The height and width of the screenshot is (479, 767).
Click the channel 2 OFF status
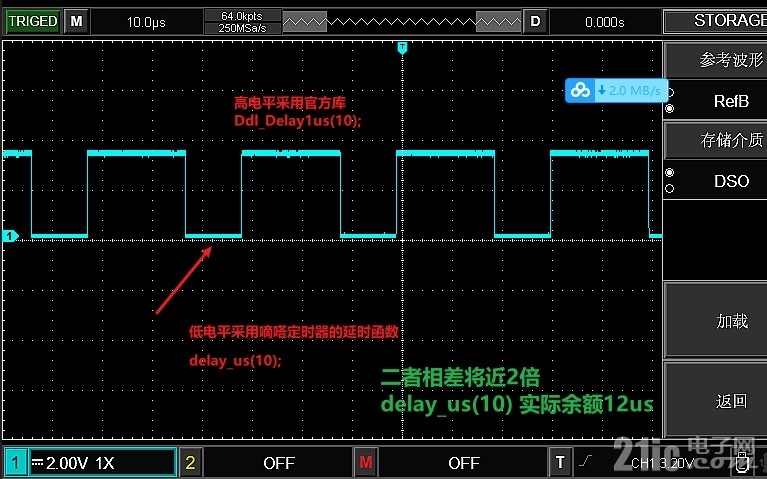(x=278, y=463)
